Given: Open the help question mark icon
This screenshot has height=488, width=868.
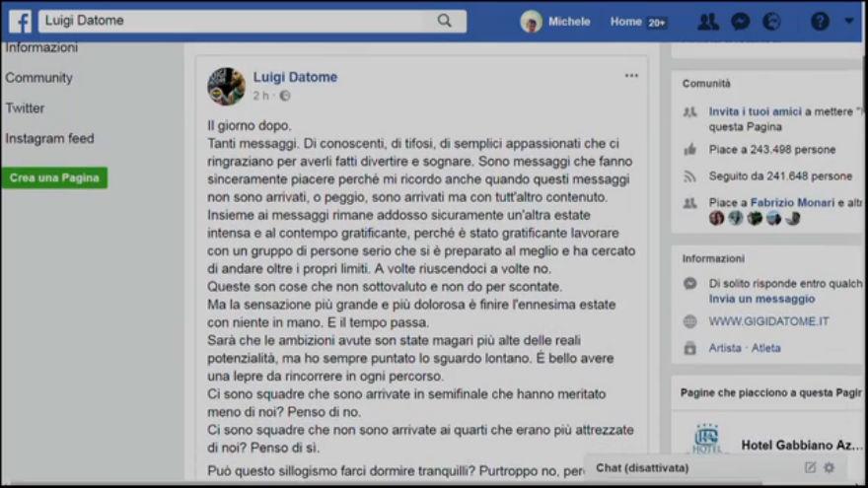Looking at the screenshot, I should point(820,22).
